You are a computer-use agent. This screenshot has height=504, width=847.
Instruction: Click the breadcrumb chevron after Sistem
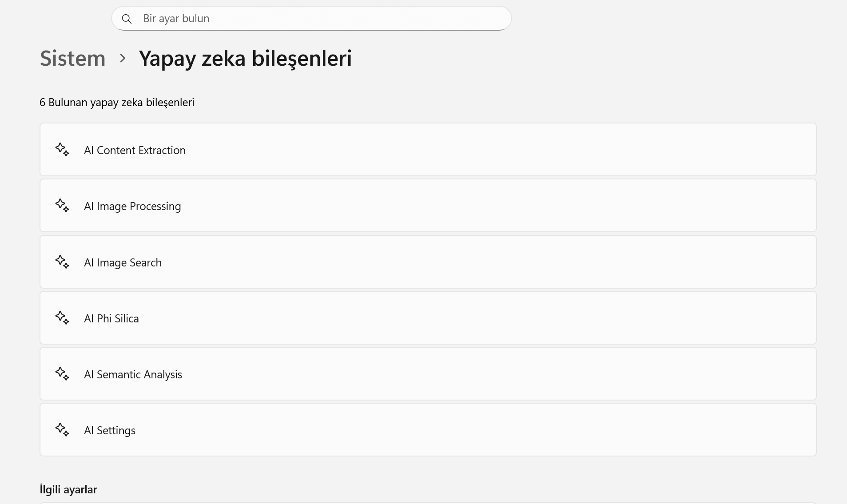coord(123,59)
